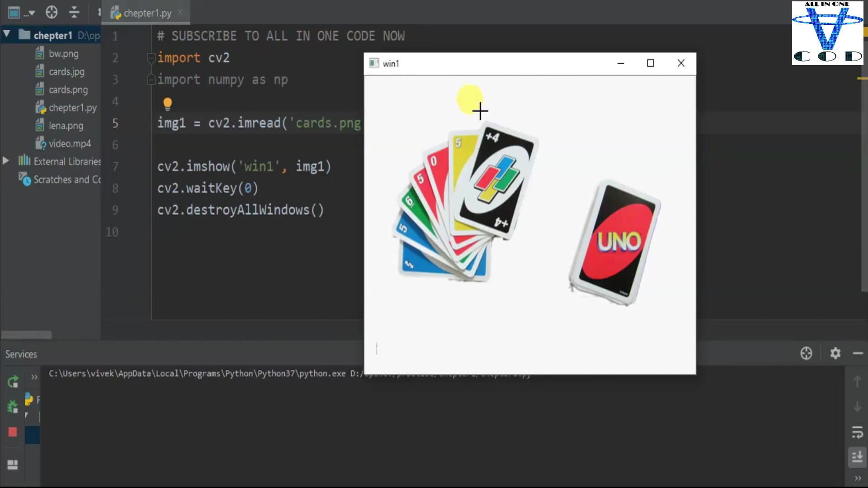
Task: Collapse all in the Project panel
Action: tap(74, 13)
